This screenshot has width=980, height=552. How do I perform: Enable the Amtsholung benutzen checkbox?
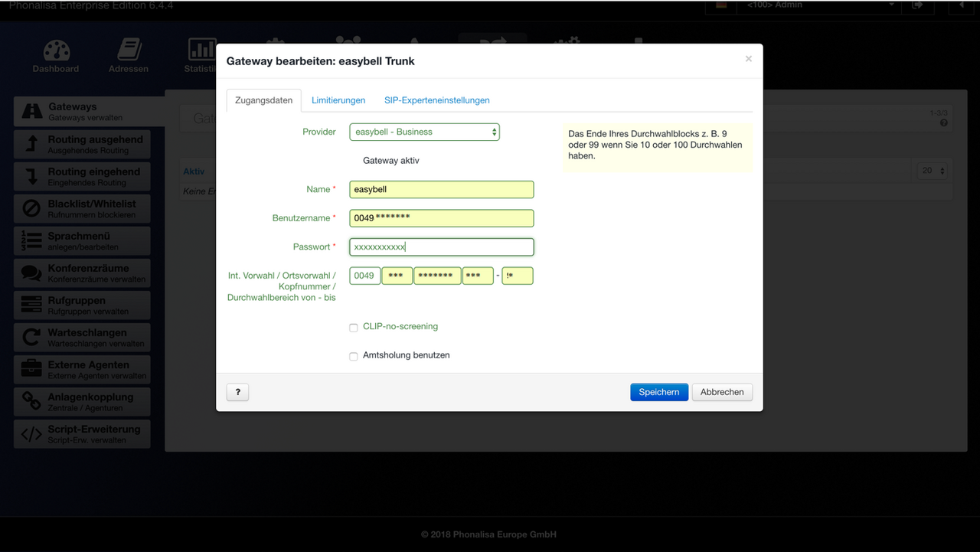coord(354,357)
